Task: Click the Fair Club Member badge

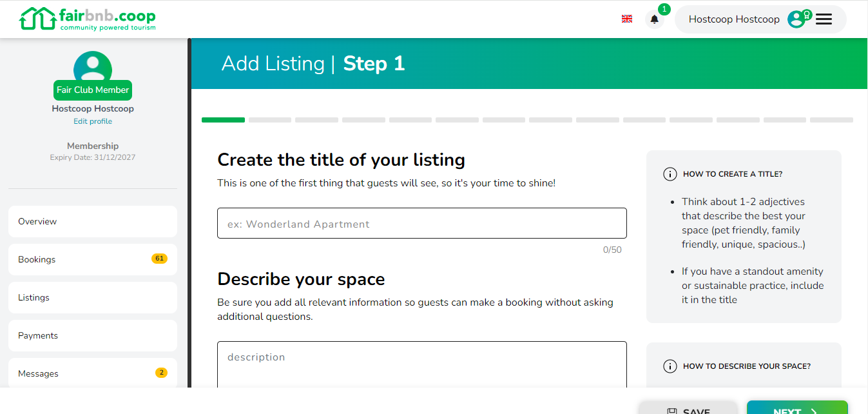Action: point(93,90)
